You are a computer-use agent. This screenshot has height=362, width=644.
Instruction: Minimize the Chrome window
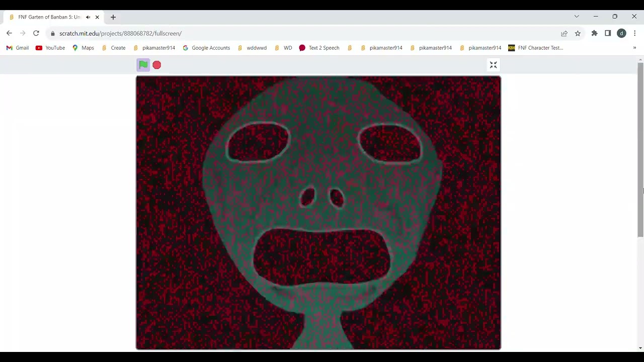coord(596,17)
